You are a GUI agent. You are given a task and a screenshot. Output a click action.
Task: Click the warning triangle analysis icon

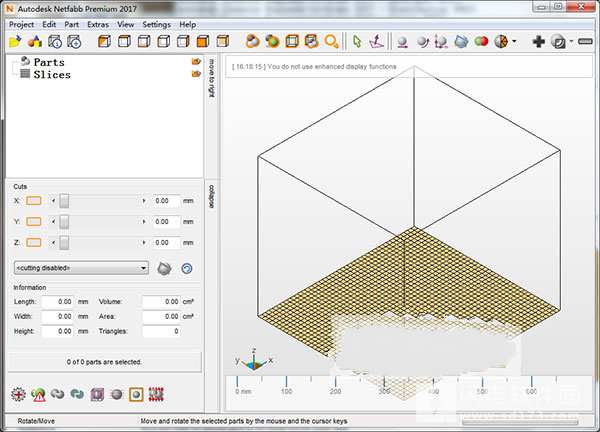38,394
